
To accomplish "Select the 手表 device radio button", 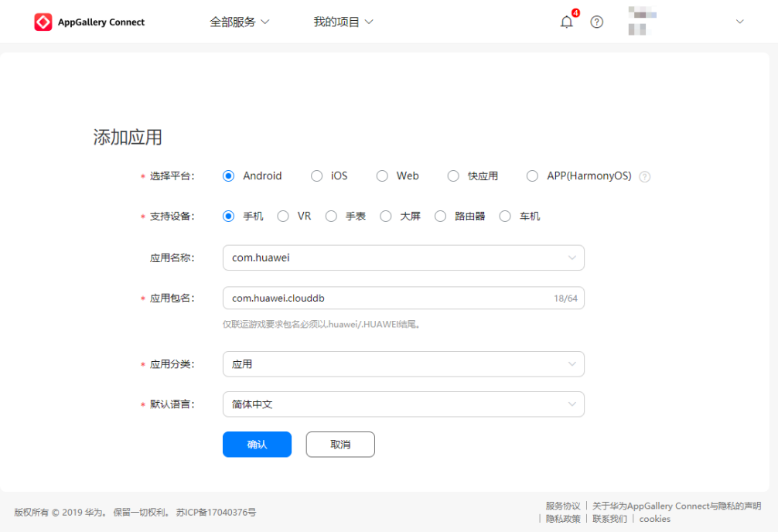I will (x=331, y=217).
